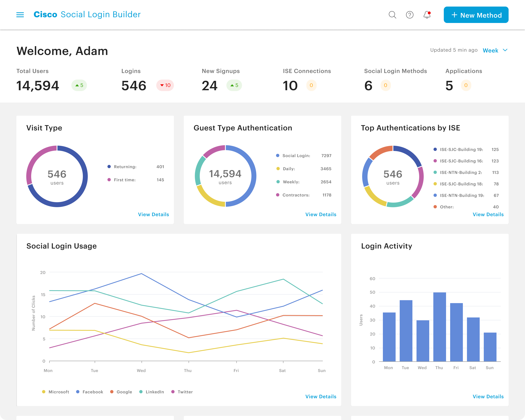
Task: Select ISE-SJC-Building 19 legend row
Action: (466, 150)
